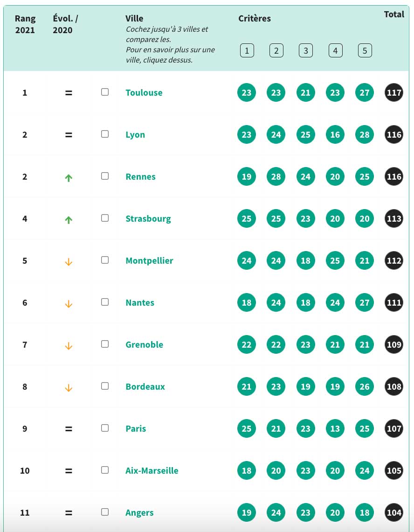Click the Nantes city name

(x=140, y=303)
